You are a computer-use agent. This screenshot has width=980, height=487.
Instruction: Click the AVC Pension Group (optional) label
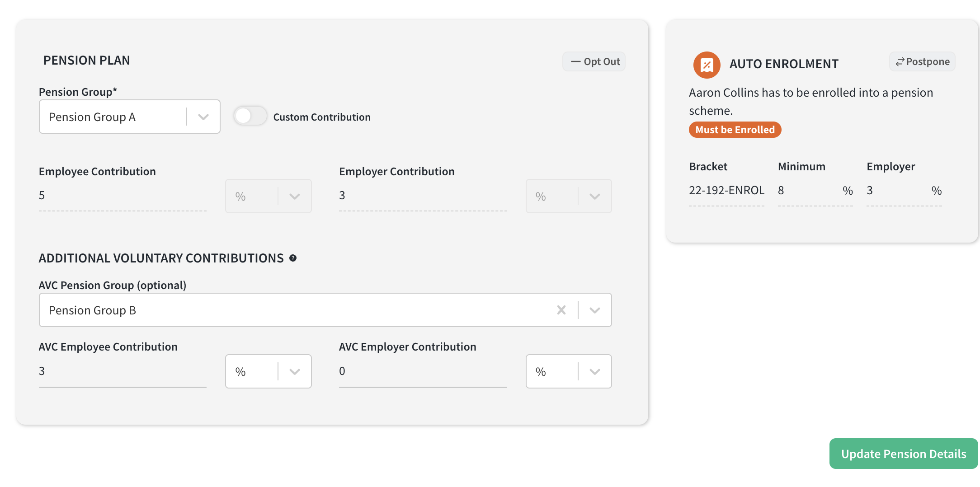(113, 285)
